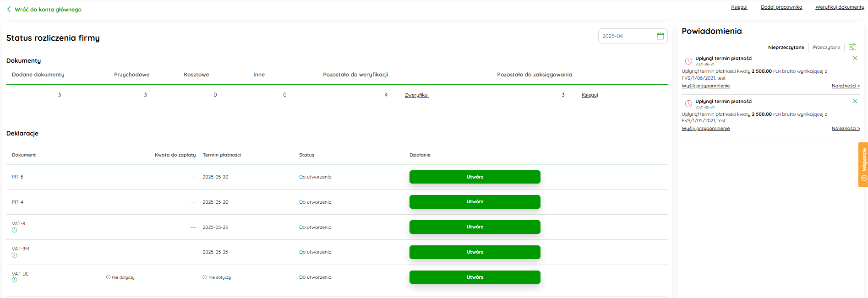Open the calendar icon in month field

point(660,36)
